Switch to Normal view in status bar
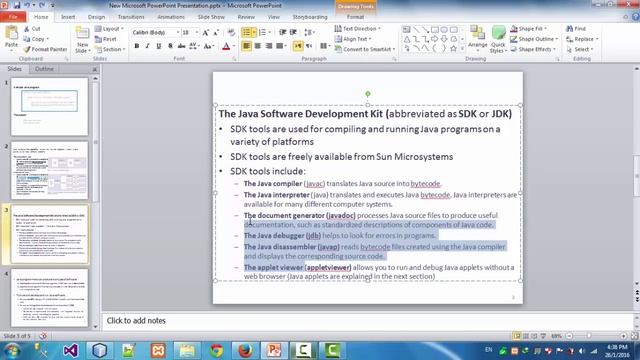The width and height of the screenshot is (640, 360). 517,336
